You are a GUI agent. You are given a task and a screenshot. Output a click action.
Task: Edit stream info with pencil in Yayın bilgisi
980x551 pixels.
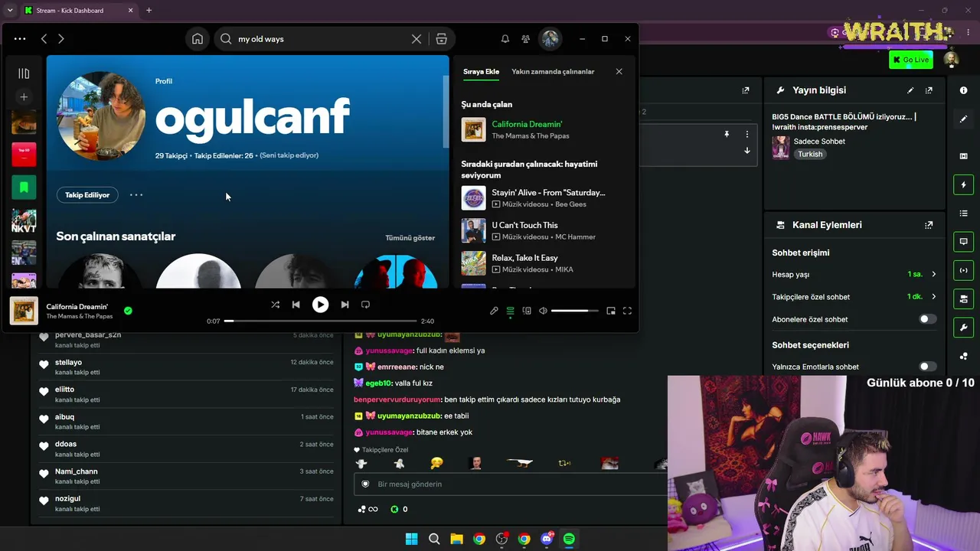tap(910, 90)
